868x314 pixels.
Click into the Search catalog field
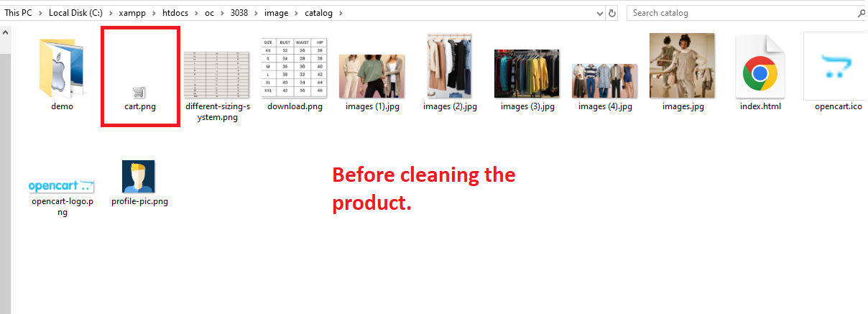click(x=740, y=13)
